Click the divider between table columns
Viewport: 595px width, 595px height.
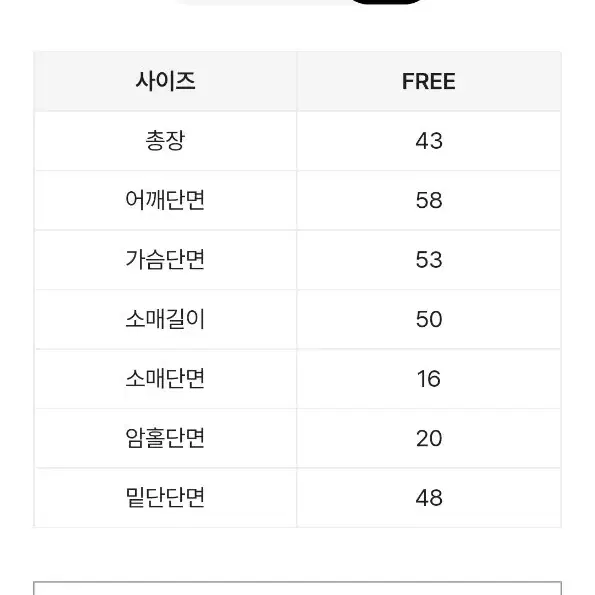click(297, 290)
